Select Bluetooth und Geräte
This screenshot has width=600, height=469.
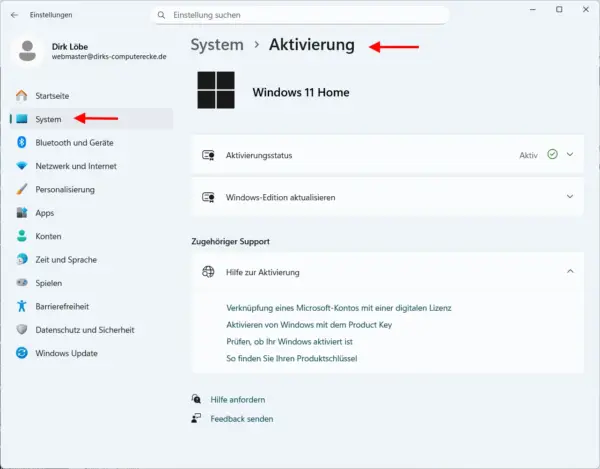coord(91,142)
